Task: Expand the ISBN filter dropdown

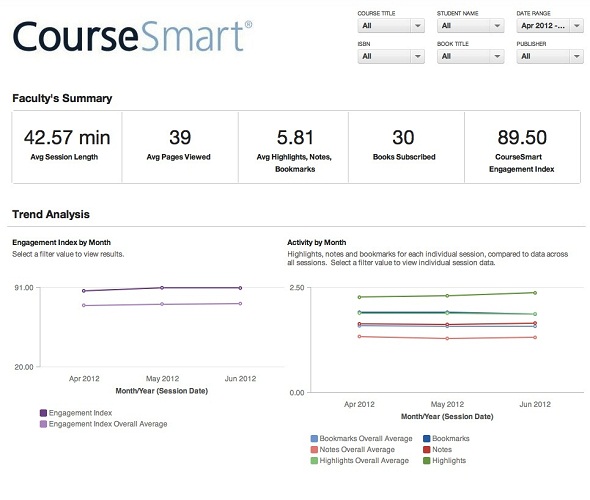Action: [391, 56]
